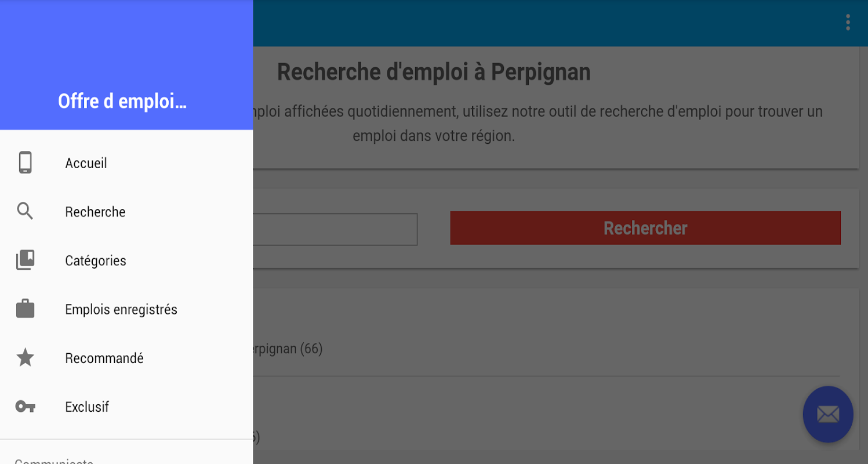Click the briefcase icon for Emplois enregistrés
The height and width of the screenshot is (464, 868).
click(25, 309)
